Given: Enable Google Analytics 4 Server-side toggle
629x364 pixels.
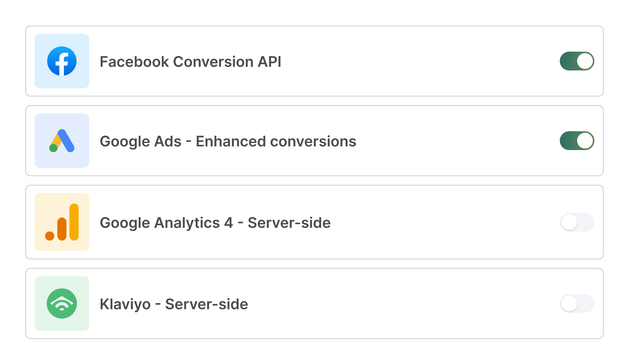Looking at the screenshot, I should [x=577, y=222].
